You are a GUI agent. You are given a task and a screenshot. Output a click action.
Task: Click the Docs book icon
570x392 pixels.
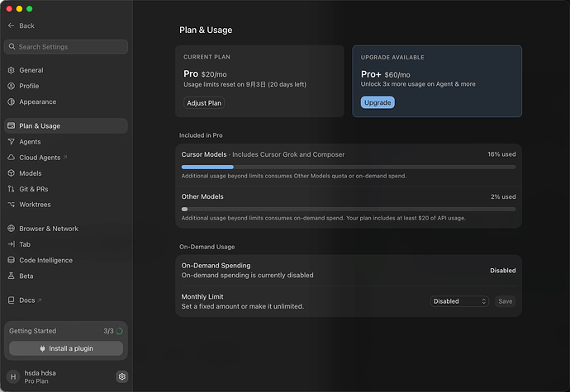point(12,300)
